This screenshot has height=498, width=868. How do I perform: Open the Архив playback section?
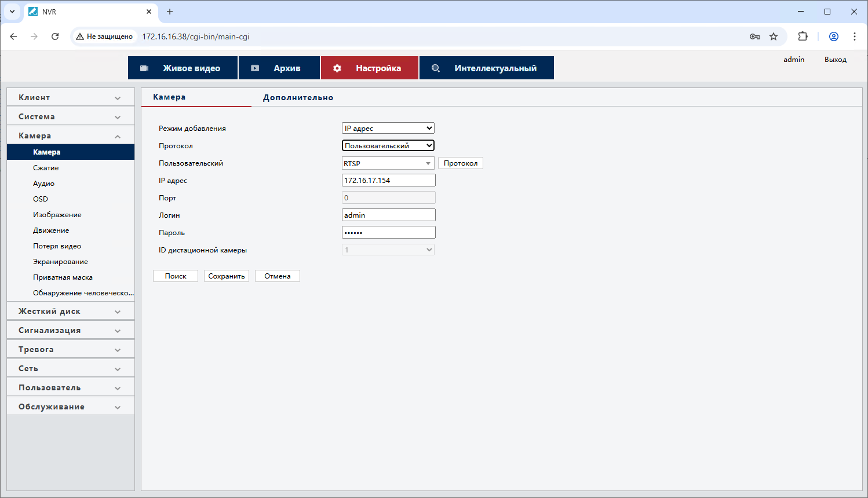coord(279,68)
